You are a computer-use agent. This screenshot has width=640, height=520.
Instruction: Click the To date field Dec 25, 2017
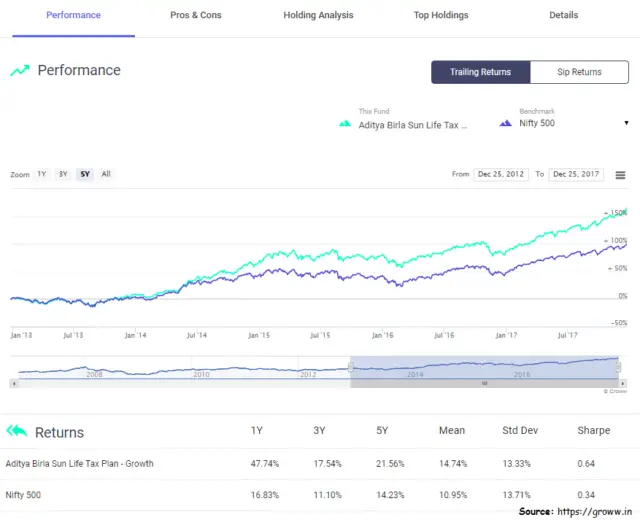point(576,174)
